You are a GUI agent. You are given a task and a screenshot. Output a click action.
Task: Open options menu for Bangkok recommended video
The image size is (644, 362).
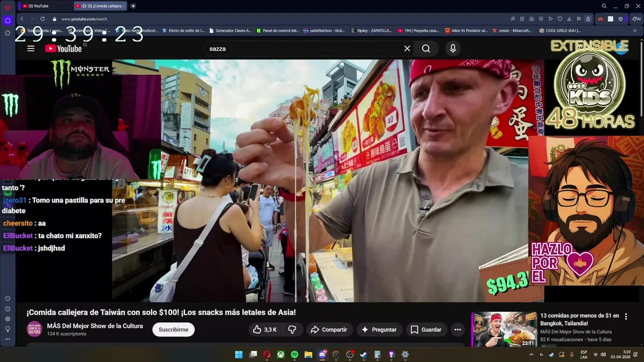626,317
